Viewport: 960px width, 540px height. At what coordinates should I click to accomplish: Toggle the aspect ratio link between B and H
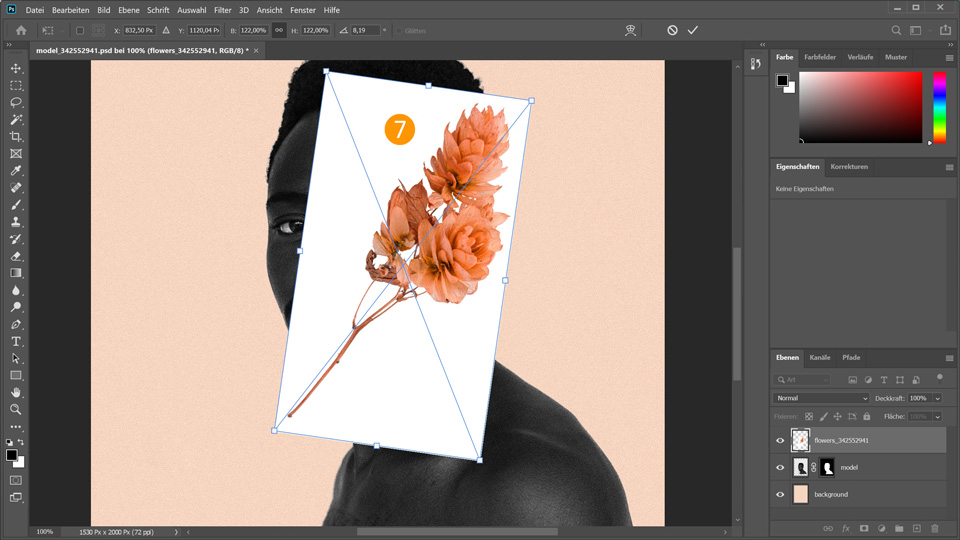tap(279, 30)
